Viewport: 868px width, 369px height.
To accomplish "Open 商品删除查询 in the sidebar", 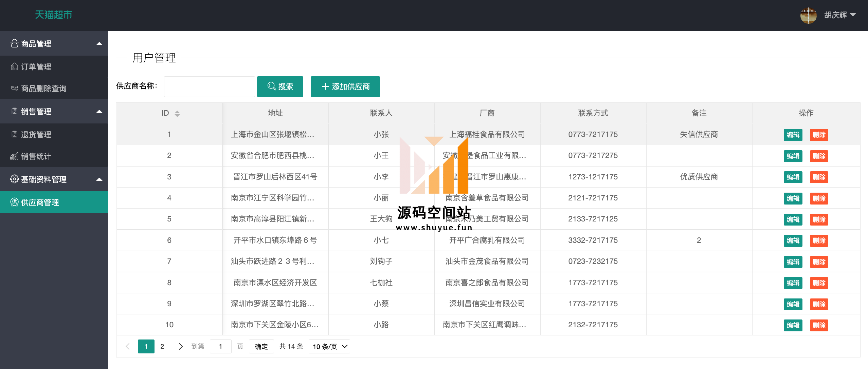I will pyautogui.click(x=54, y=88).
